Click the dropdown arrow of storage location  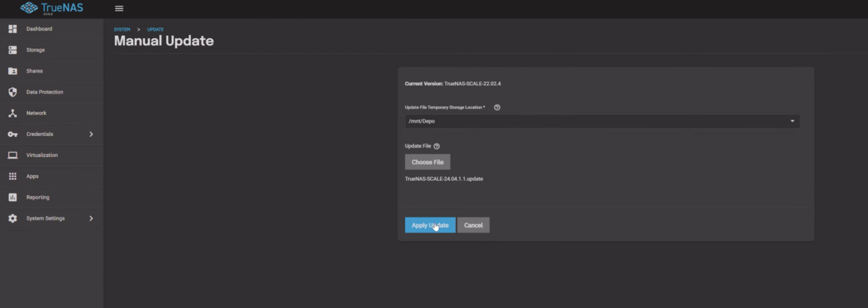pyautogui.click(x=792, y=121)
